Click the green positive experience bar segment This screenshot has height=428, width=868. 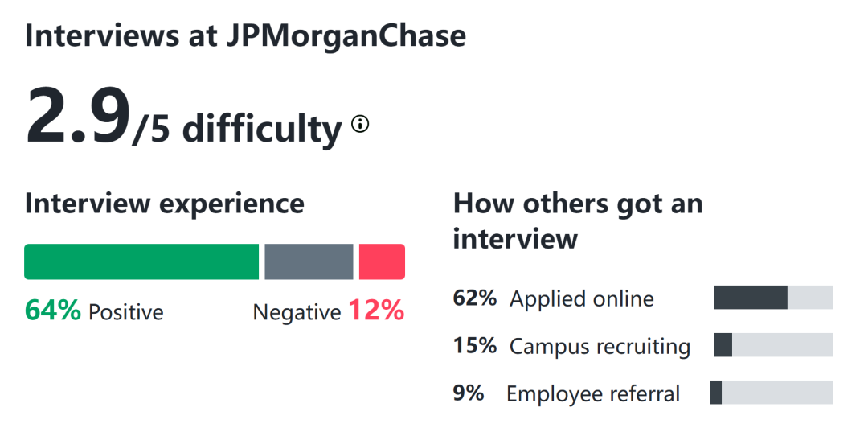coord(141,262)
